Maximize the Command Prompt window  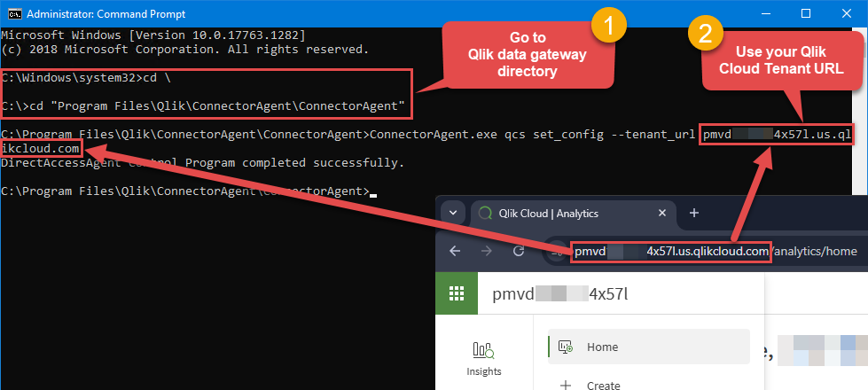pyautogui.click(x=806, y=14)
